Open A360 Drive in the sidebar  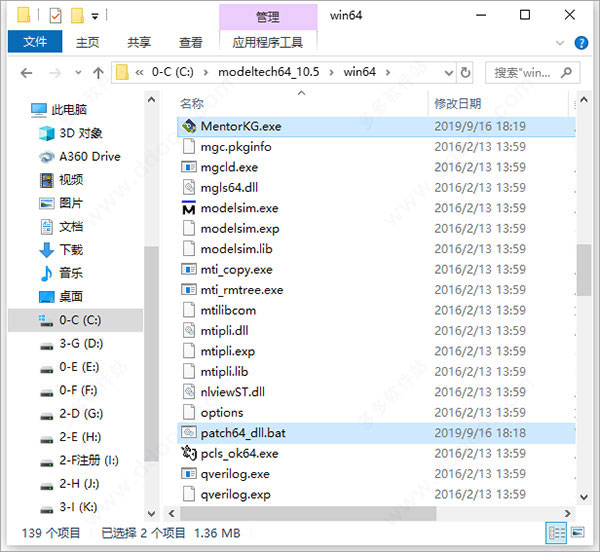pyautogui.click(x=80, y=156)
